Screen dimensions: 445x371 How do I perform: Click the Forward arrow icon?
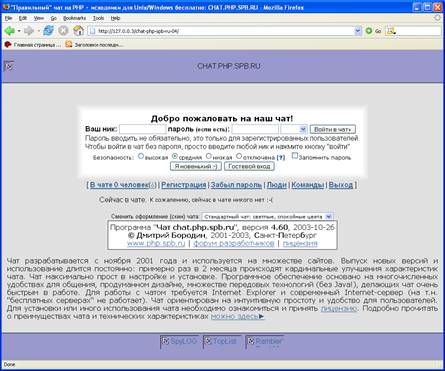coord(29,31)
